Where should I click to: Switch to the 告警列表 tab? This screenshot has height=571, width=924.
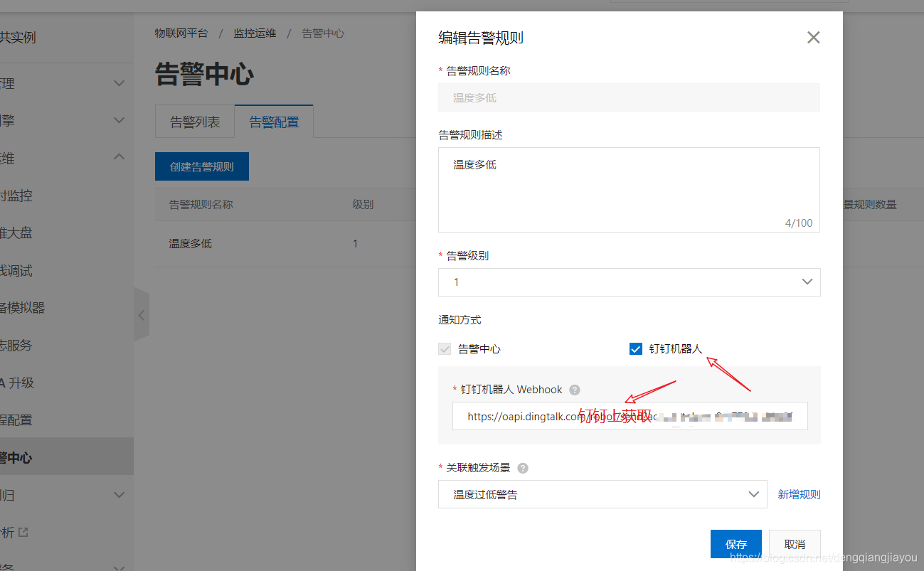(195, 122)
